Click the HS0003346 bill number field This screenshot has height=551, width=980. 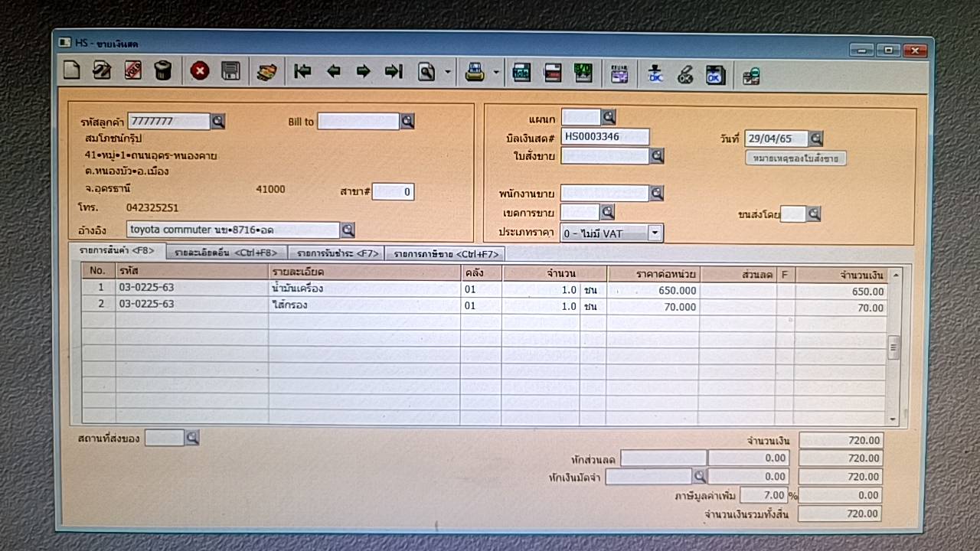[605, 137]
